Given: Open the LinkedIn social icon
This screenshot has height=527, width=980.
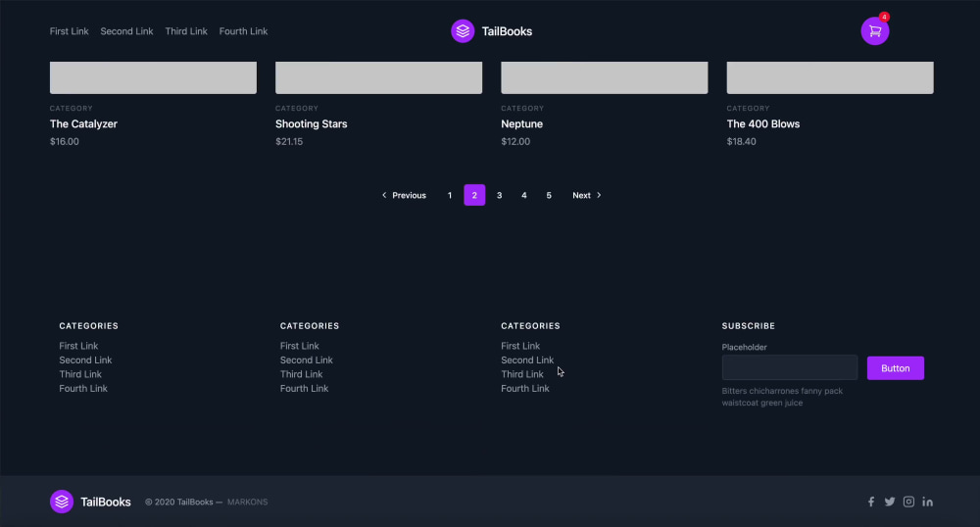Looking at the screenshot, I should pos(927,502).
